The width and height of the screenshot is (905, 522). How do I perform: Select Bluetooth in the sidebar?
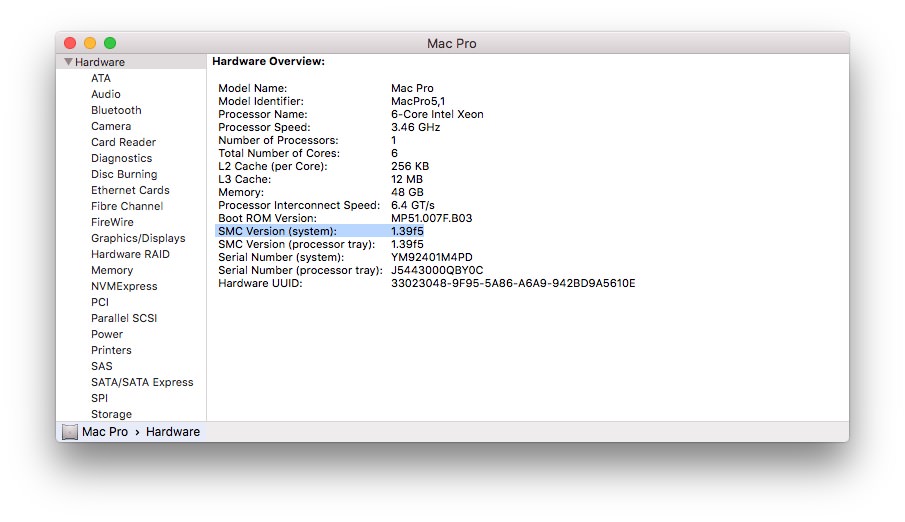point(116,110)
